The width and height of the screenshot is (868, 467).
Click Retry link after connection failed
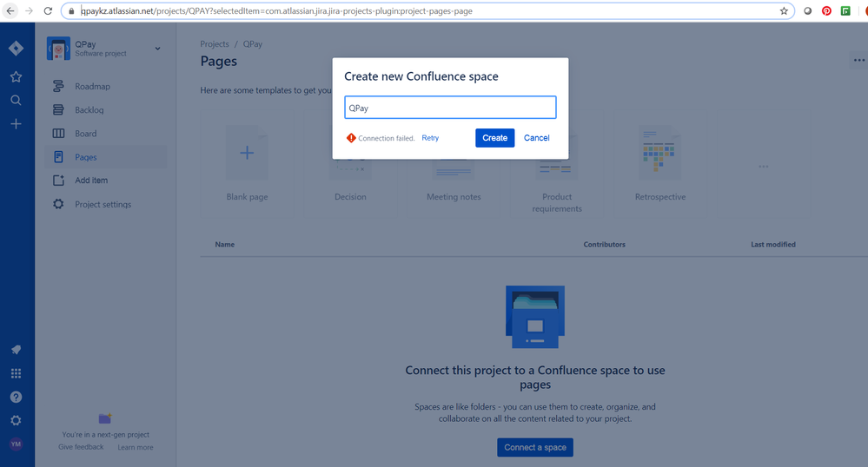[430, 138]
